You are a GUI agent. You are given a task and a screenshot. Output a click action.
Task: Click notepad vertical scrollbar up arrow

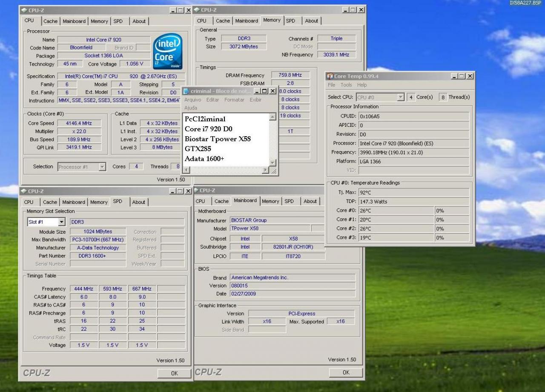(273, 117)
